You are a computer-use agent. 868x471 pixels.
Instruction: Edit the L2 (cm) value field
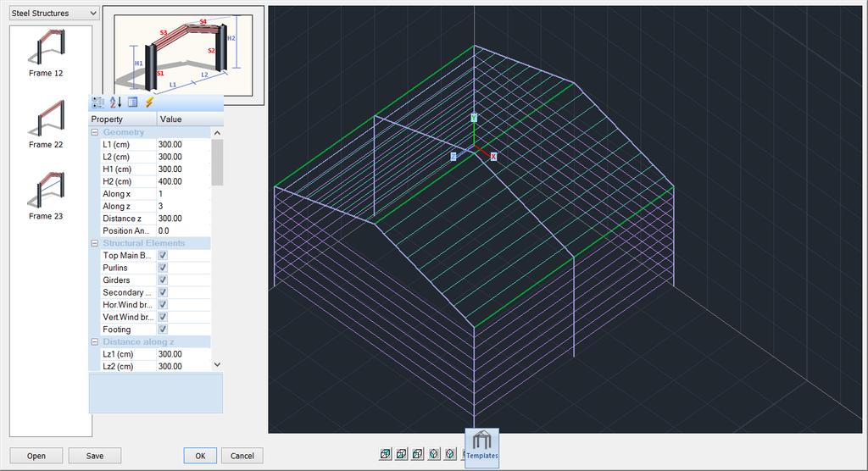click(x=184, y=157)
